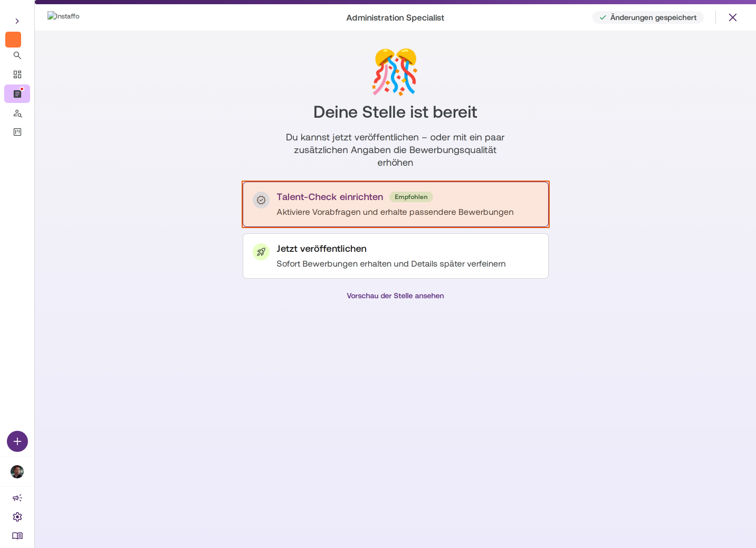Open the search magnifier in sidebar
756x548 pixels.
point(17,55)
